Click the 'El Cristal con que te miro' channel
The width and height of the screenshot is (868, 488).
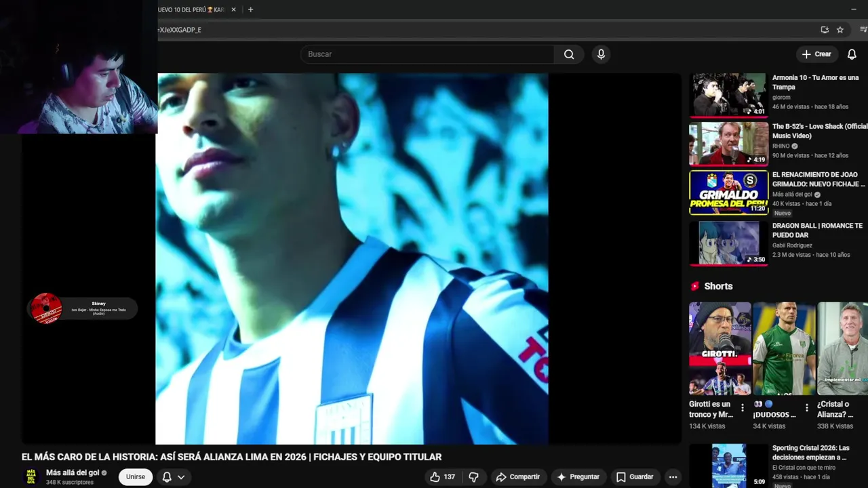point(804,468)
